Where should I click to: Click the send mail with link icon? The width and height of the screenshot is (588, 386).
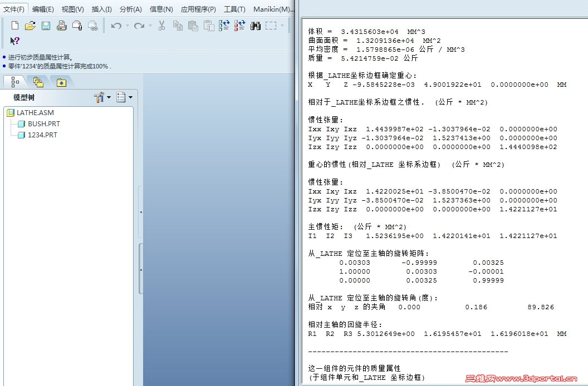[x=92, y=26]
